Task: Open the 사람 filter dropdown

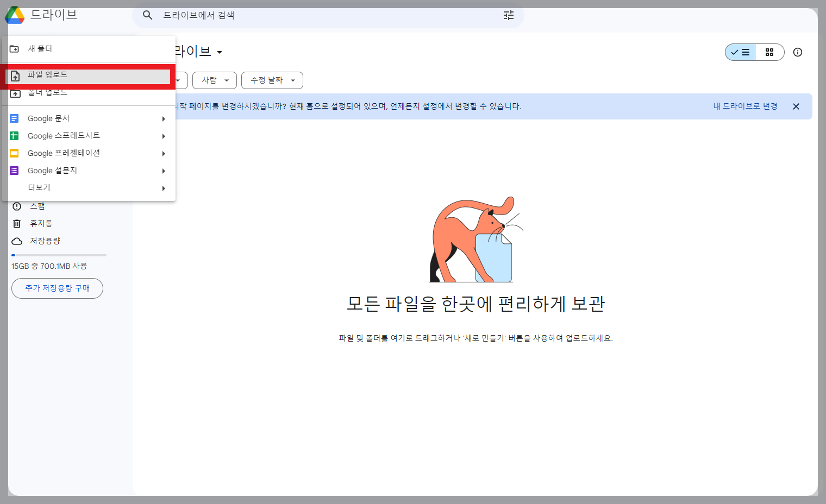Action: 215,80
